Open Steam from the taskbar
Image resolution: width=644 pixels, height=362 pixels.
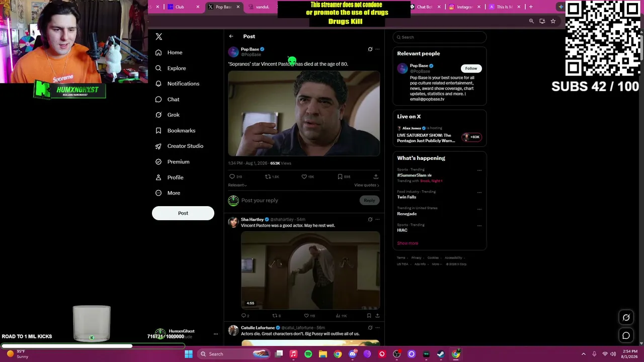[x=441, y=354]
